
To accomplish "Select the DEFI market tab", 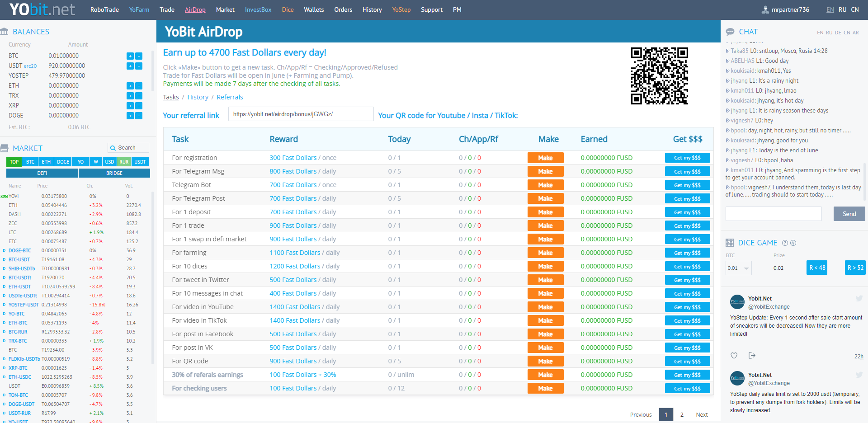I will (x=42, y=173).
